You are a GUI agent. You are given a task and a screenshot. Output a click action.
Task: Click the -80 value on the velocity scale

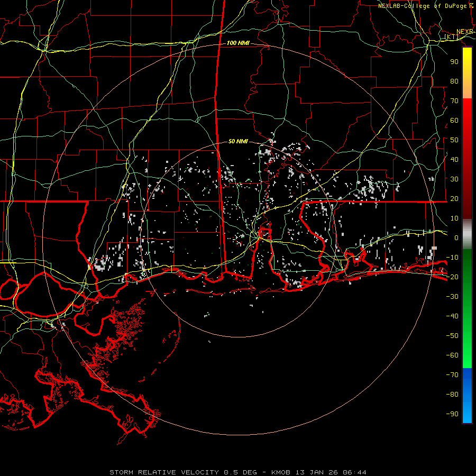pyautogui.click(x=452, y=395)
